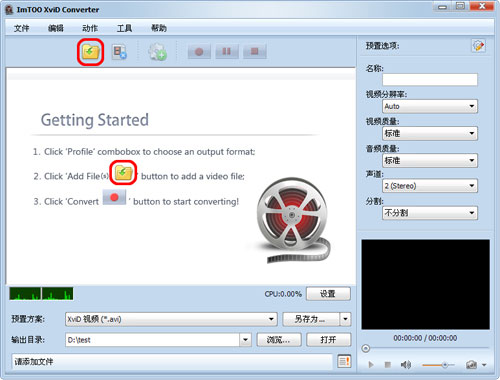Click the 浏览... browse button
Screen dimensions: 500x380
coord(279,340)
